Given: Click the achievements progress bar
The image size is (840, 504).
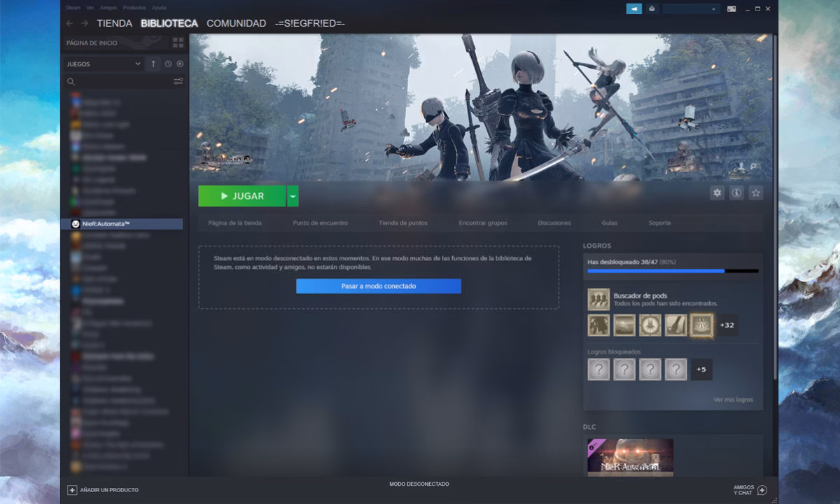Looking at the screenshot, I should (673, 271).
